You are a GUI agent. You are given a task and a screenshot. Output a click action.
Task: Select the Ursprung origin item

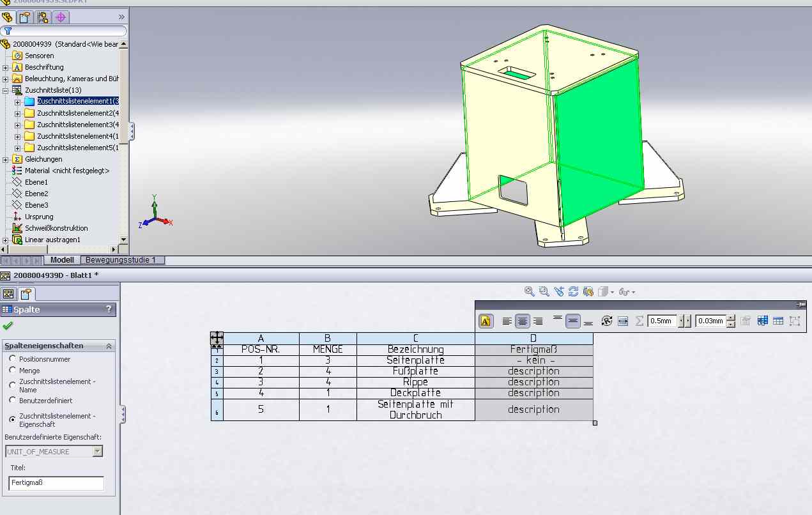[x=39, y=217]
